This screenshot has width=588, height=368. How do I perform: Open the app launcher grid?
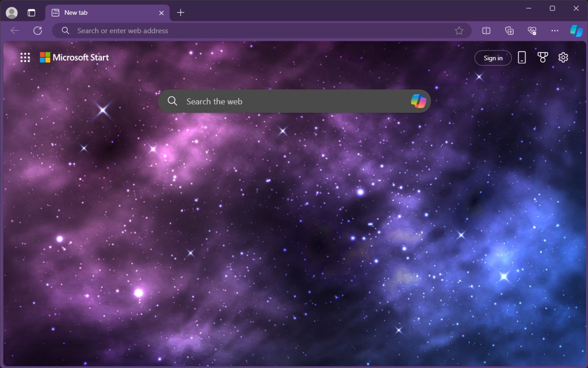(25, 57)
